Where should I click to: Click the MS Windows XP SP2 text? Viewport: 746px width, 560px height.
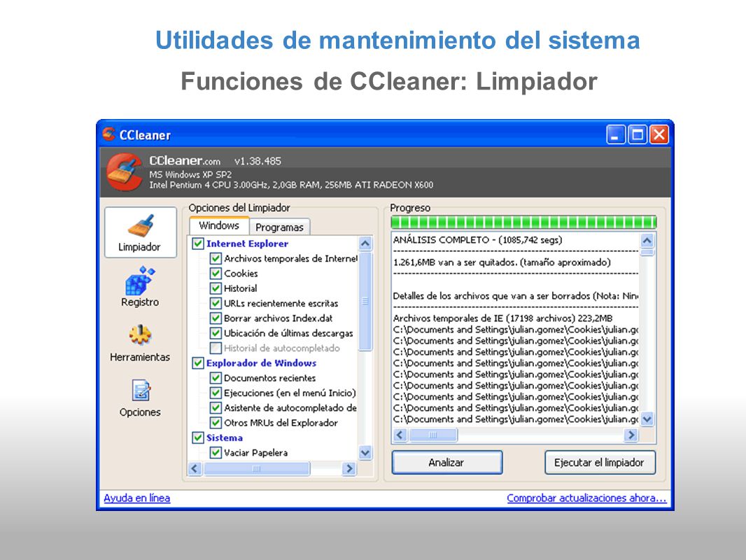click(x=190, y=174)
